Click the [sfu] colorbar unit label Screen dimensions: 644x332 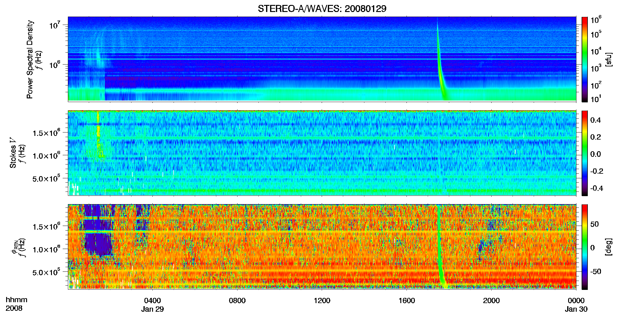pyautogui.click(x=609, y=59)
